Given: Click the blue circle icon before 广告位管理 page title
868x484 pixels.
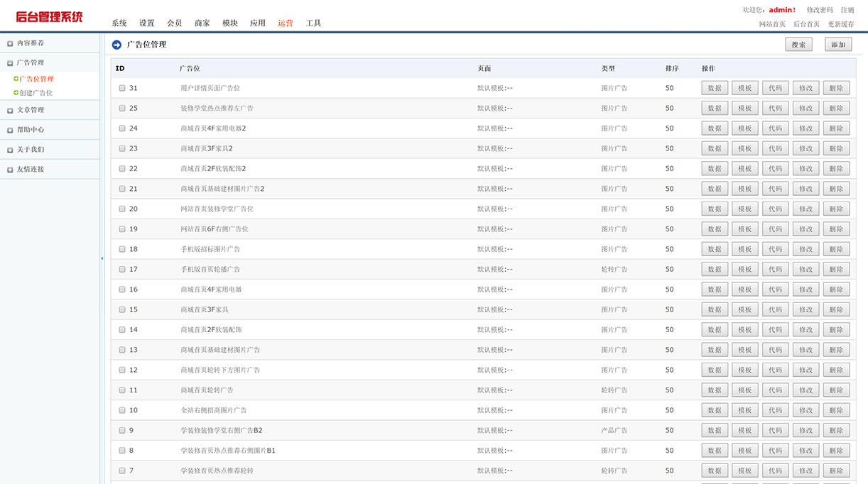Looking at the screenshot, I should pos(115,44).
